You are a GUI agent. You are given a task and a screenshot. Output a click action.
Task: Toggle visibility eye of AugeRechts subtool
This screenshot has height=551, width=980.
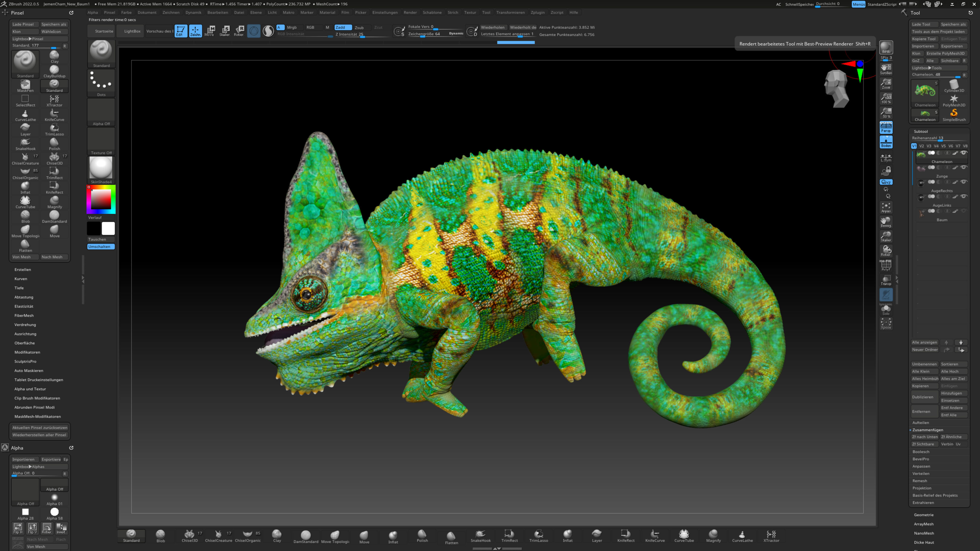[x=964, y=182]
